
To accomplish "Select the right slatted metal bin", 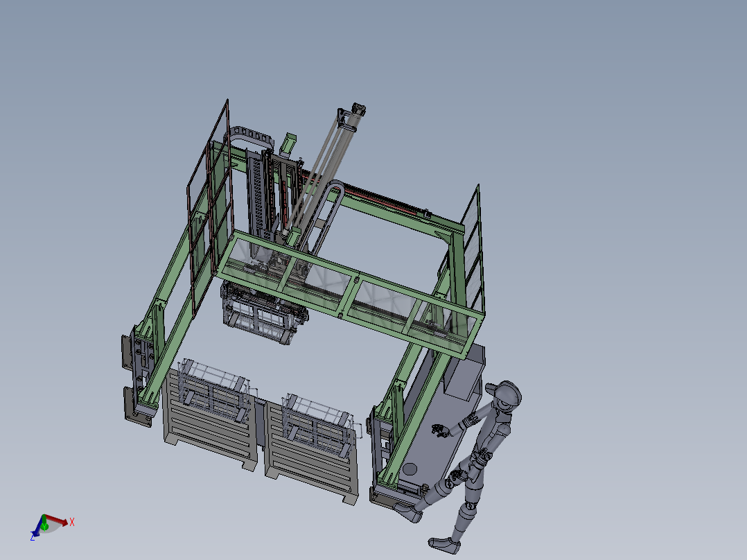I will tap(312, 461).
